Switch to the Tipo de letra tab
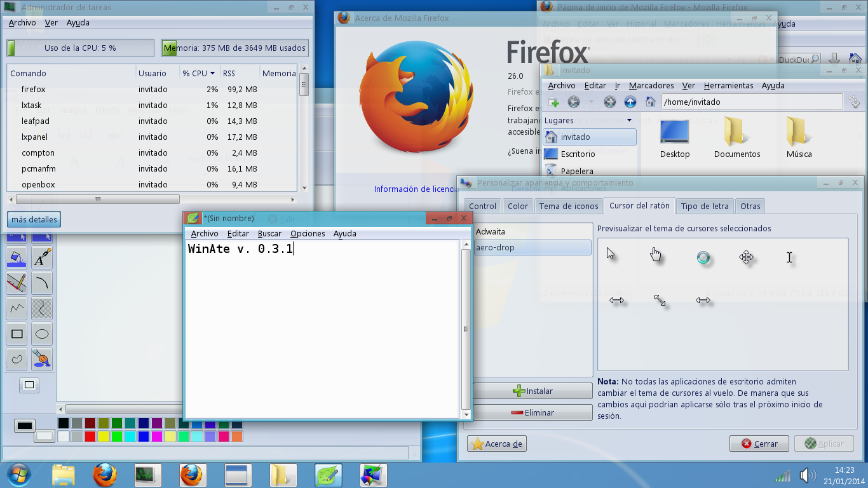The width and height of the screenshot is (868, 488). pos(705,206)
